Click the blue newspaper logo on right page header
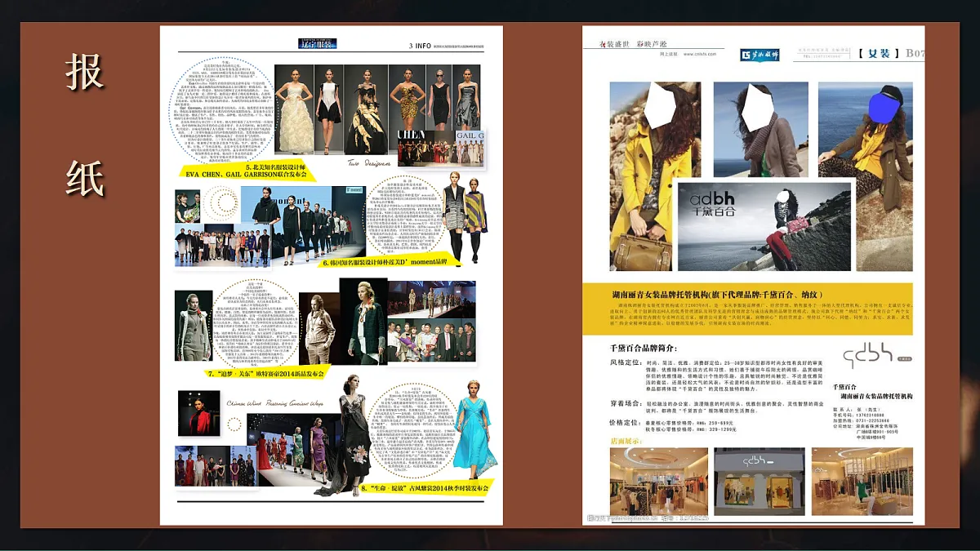The height and width of the screenshot is (551, 980). click(759, 55)
